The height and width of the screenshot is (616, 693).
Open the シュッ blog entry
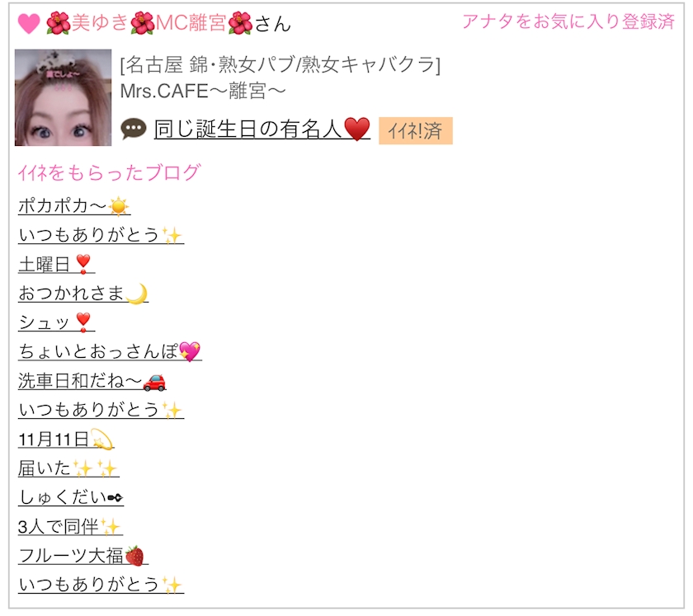point(57,322)
